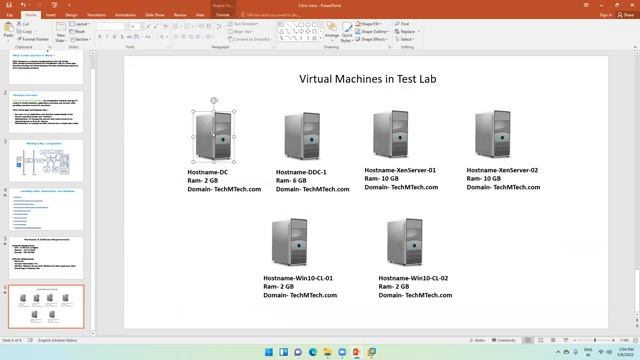Image resolution: width=640 pixels, height=360 pixels.
Task: Select the star shape in shapes gallery
Action: [x=314, y=38]
